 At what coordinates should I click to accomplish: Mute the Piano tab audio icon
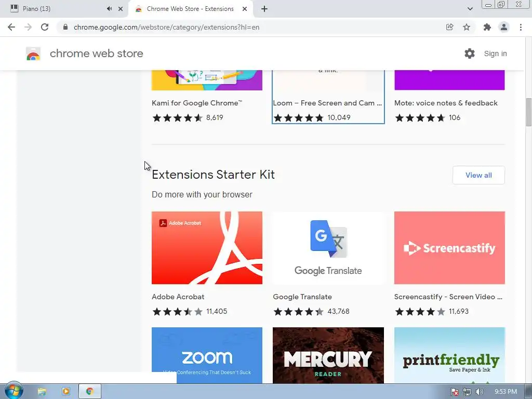click(109, 9)
